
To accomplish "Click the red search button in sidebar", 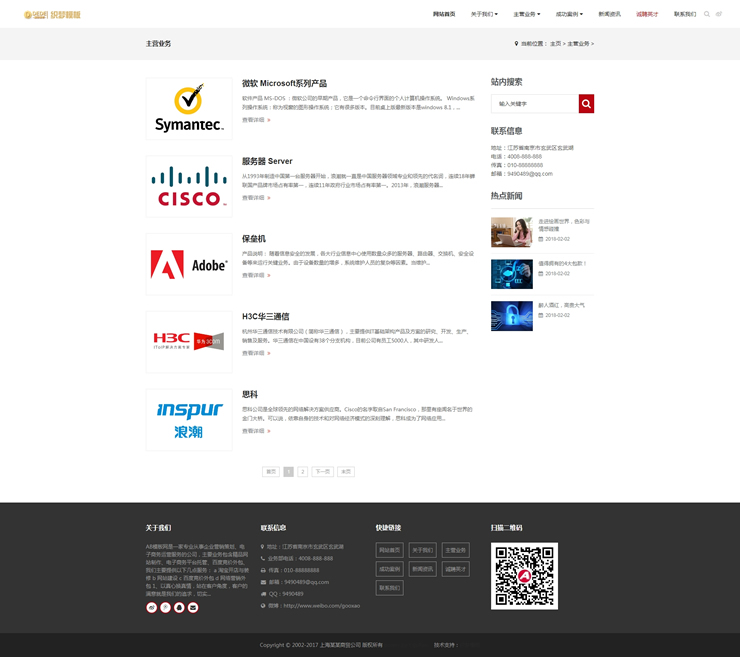I will (586, 103).
